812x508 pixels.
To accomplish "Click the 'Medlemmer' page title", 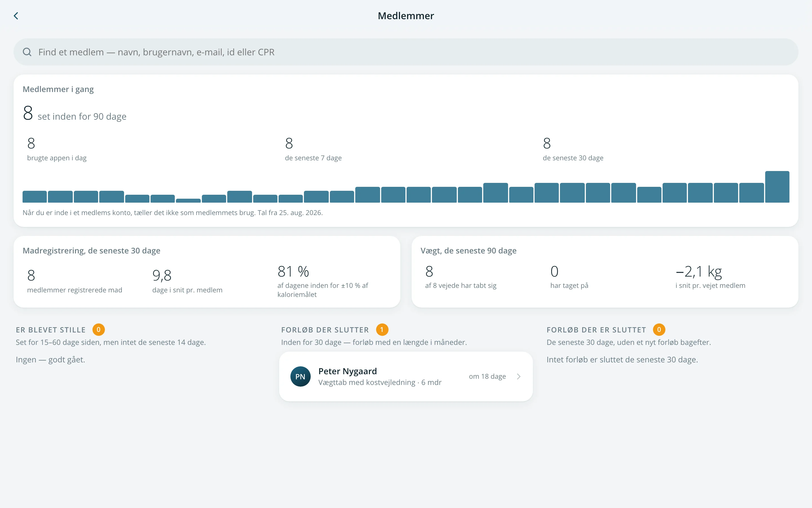I will point(406,16).
